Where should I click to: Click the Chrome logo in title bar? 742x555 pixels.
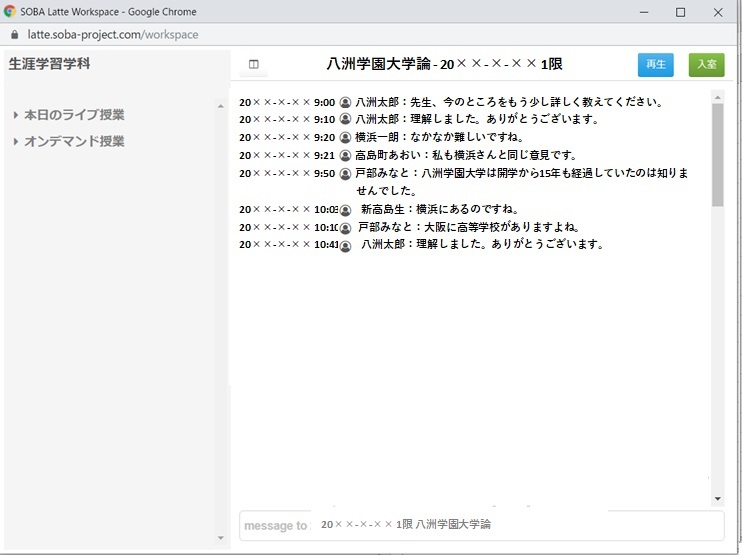click(x=9, y=12)
